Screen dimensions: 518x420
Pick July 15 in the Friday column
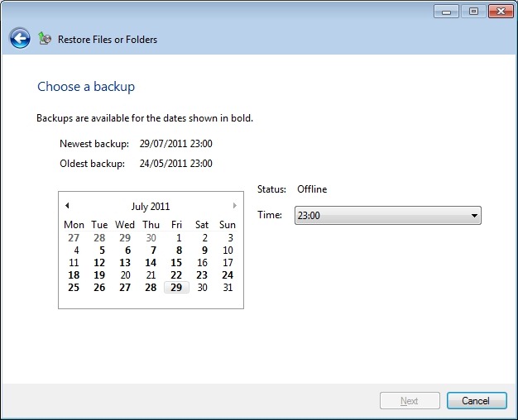pyautogui.click(x=176, y=263)
